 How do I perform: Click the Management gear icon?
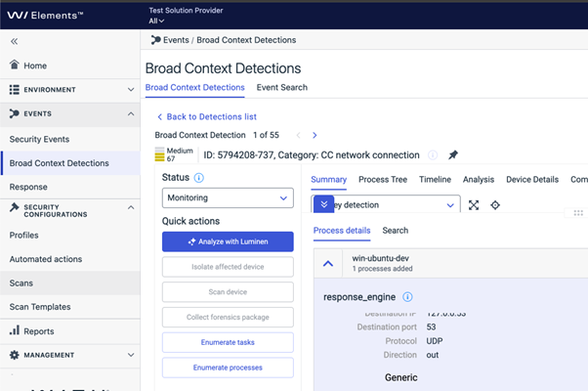coord(15,355)
